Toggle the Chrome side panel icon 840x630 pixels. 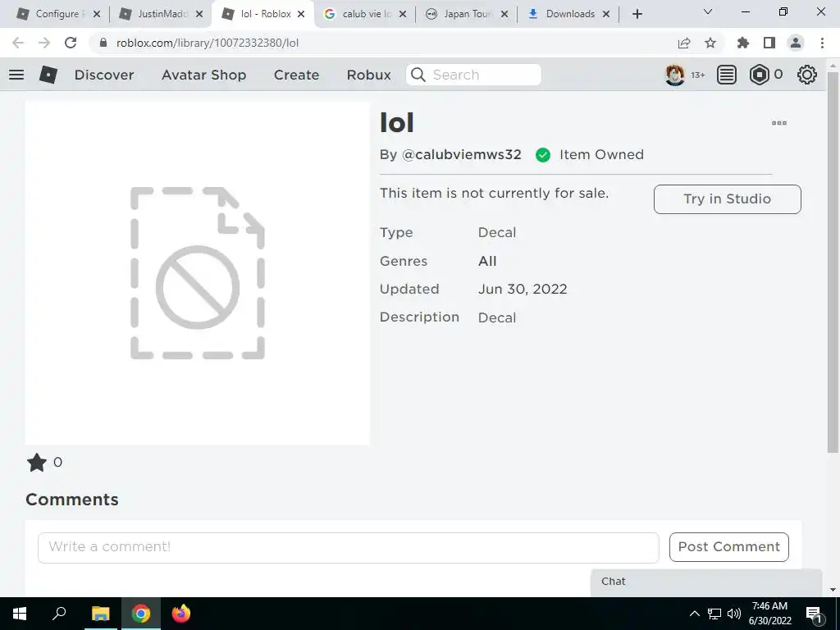click(x=769, y=43)
